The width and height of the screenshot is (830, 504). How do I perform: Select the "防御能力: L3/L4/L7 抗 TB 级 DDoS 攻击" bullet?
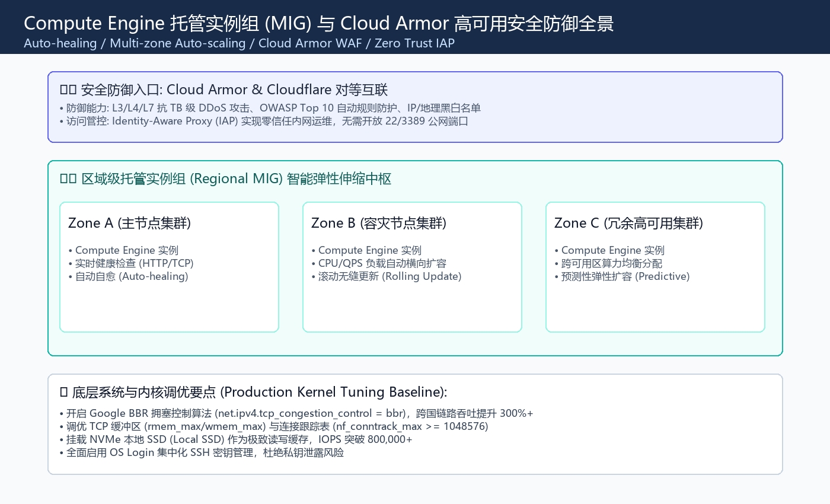click(x=270, y=108)
